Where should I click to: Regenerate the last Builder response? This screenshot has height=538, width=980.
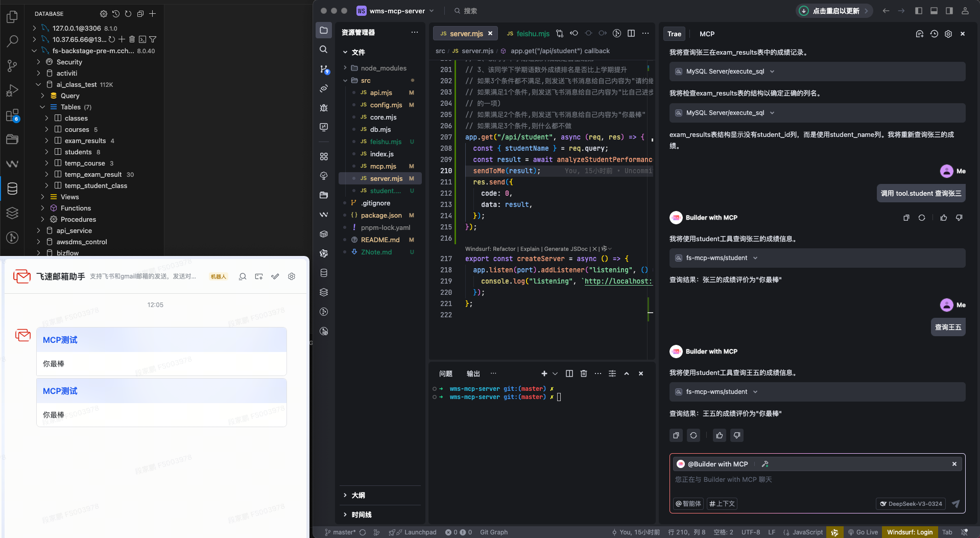pyautogui.click(x=694, y=435)
